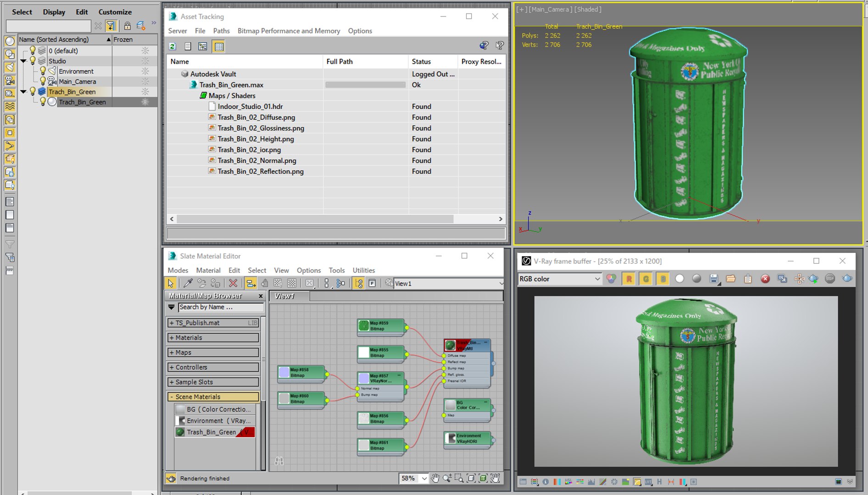Open the Utilities menu in Slate editor

click(364, 270)
